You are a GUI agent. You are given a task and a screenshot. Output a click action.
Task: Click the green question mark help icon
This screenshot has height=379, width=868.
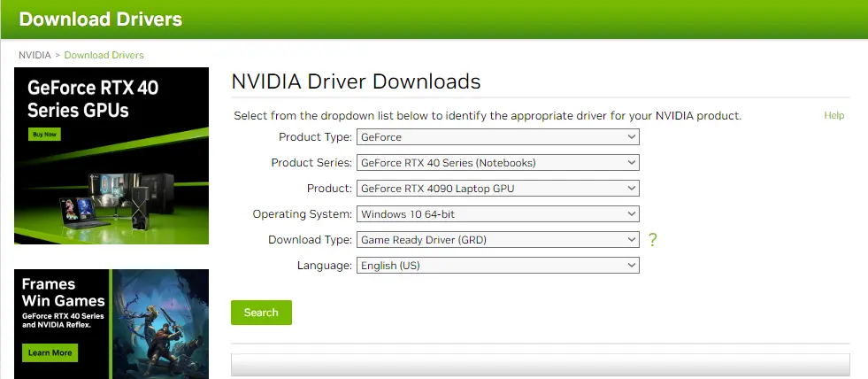point(653,240)
